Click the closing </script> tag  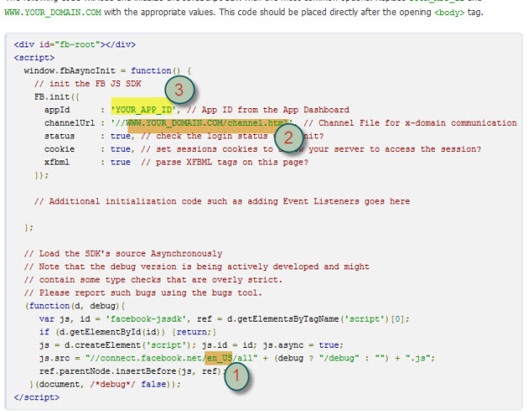click(x=36, y=398)
